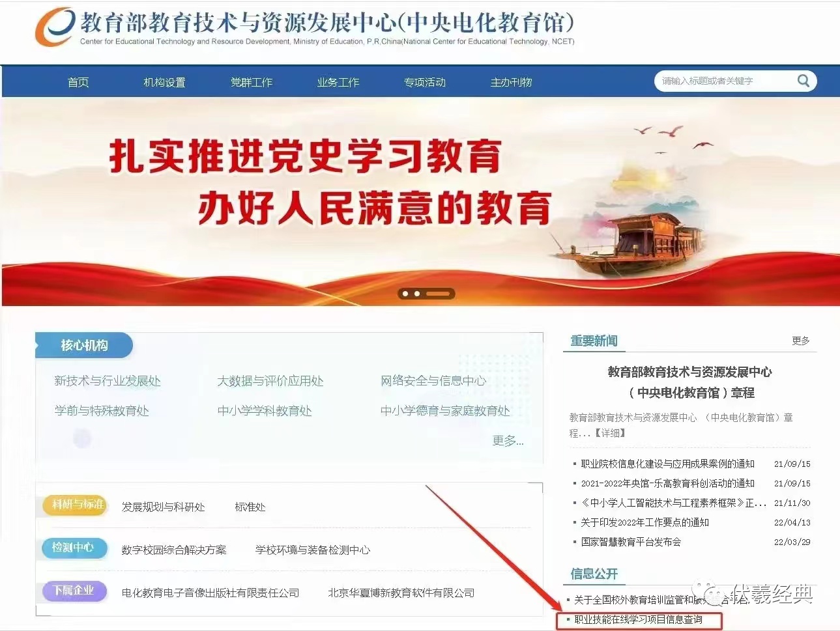Open the 机构设置 menu item

coord(164,82)
